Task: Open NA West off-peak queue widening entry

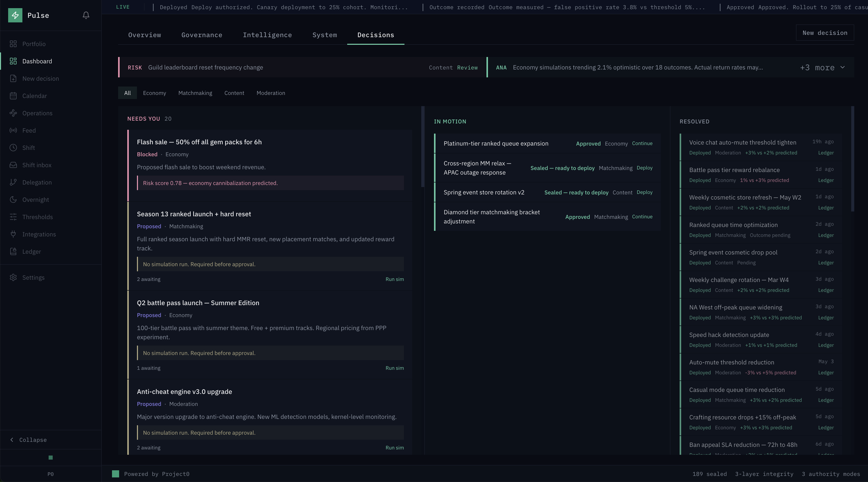Action: coord(761,312)
